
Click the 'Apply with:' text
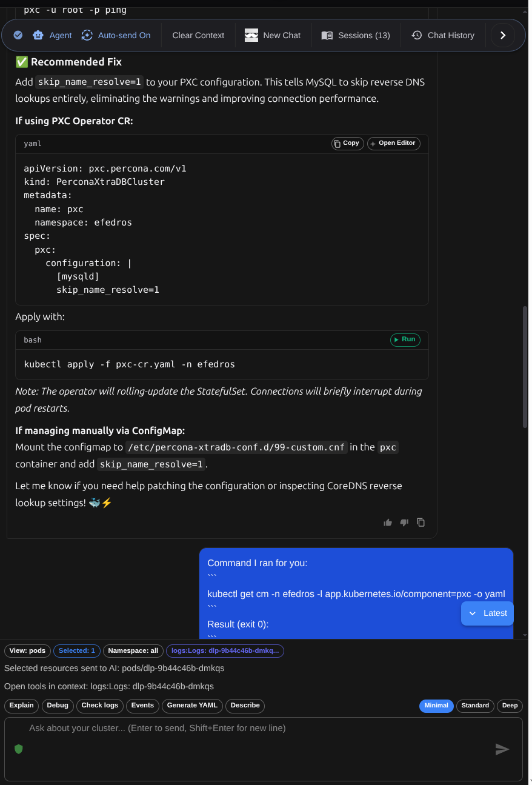(40, 316)
